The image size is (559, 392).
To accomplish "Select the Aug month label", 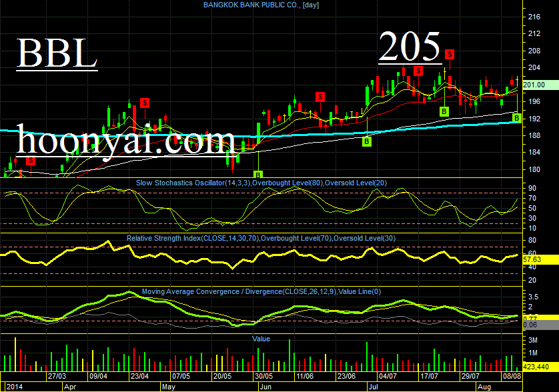I will (484, 387).
